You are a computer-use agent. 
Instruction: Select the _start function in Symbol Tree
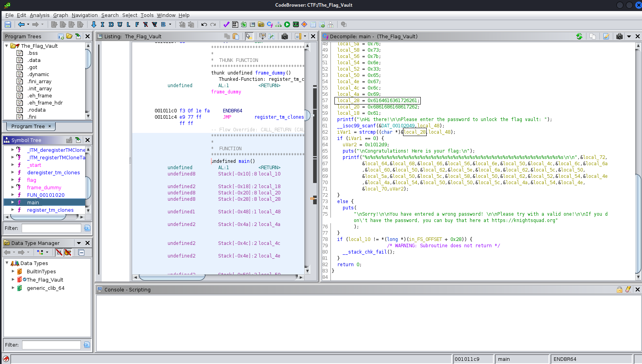(x=34, y=165)
